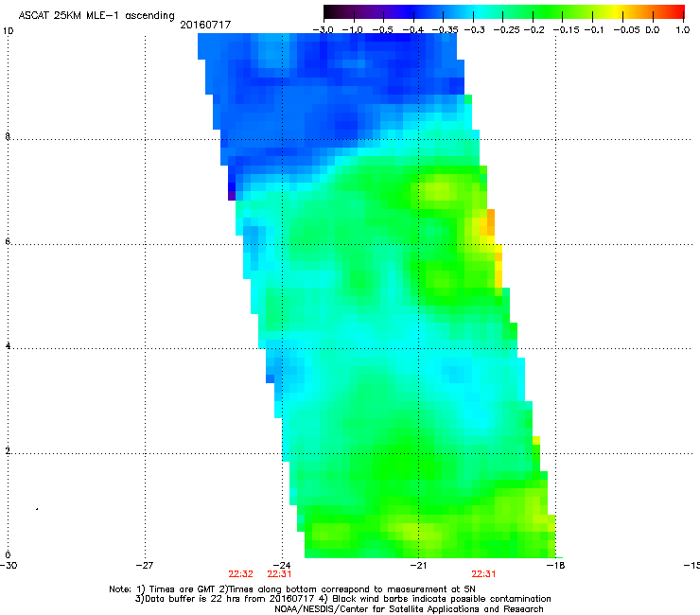Click the 1.0 color scale label
Image resolution: width=700 pixels, height=615 pixels.
683,30
